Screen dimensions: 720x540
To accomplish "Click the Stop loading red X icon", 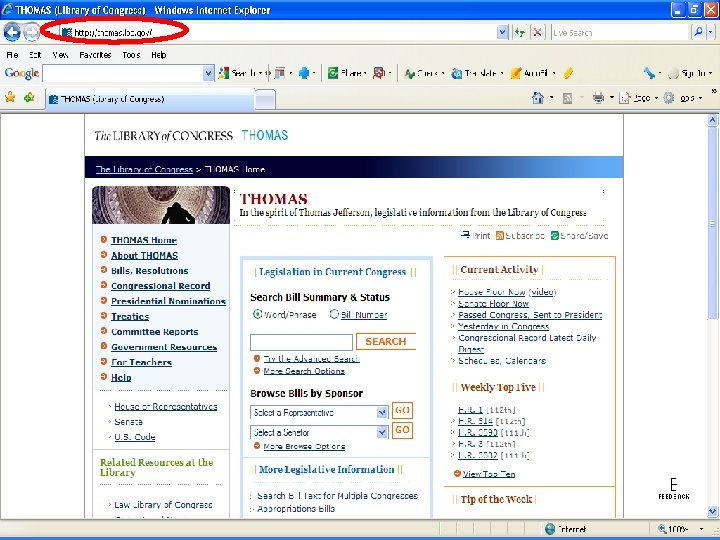I will click(x=537, y=32).
